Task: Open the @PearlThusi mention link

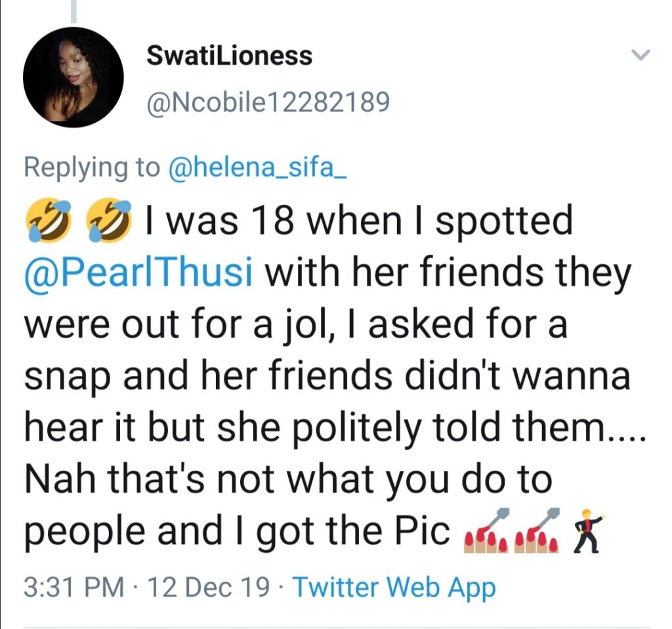Action: point(138,274)
